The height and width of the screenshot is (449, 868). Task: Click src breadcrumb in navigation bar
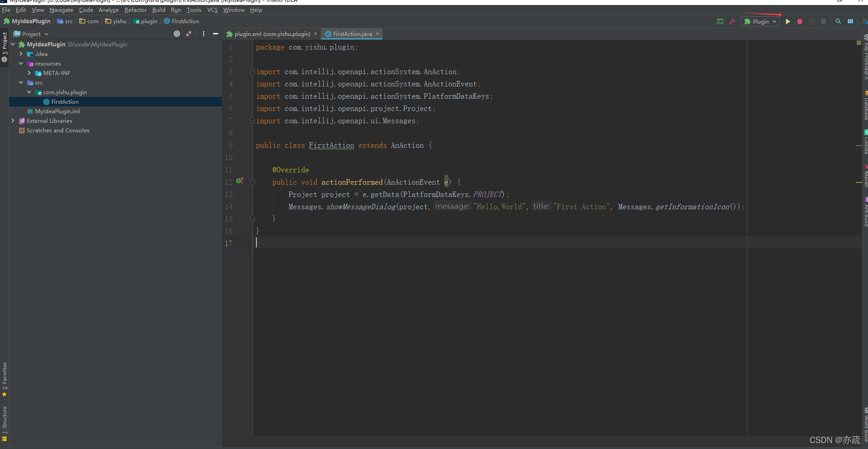click(65, 21)
